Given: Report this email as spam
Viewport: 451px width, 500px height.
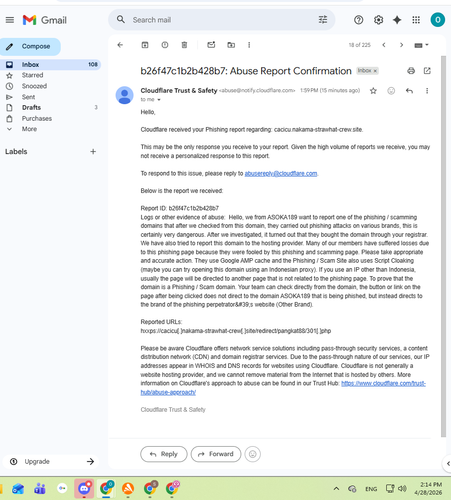Looking at the screenshot, I should (165, 45).
